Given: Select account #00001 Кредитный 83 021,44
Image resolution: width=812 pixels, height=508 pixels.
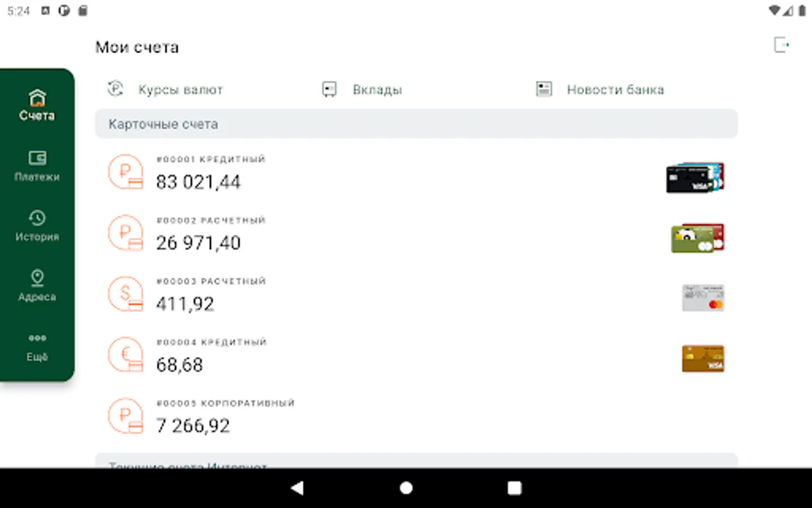Looking at the screenshot, I should tap(416, 174).
